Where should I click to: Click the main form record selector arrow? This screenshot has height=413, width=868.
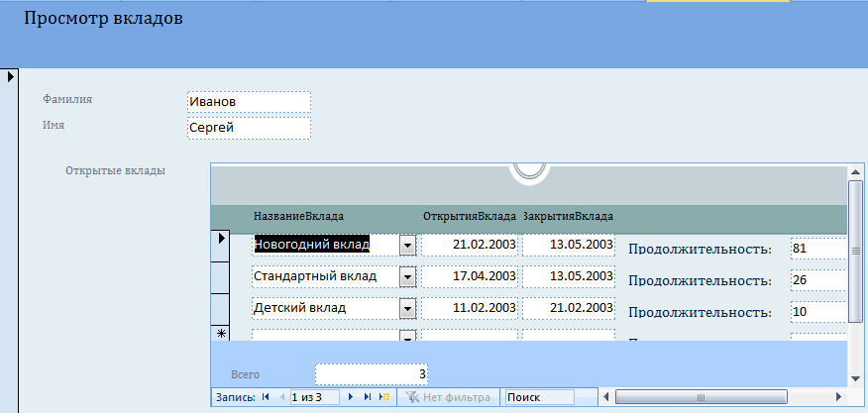click(x=10, y=77)
